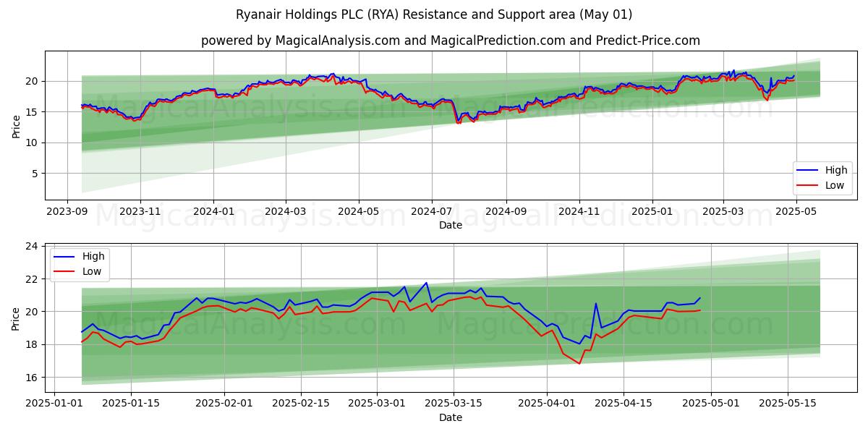Viewport: 868px width, 434px height.
Task: Click the top chart y-axis value '20'
Action: (x=33, y=81)
